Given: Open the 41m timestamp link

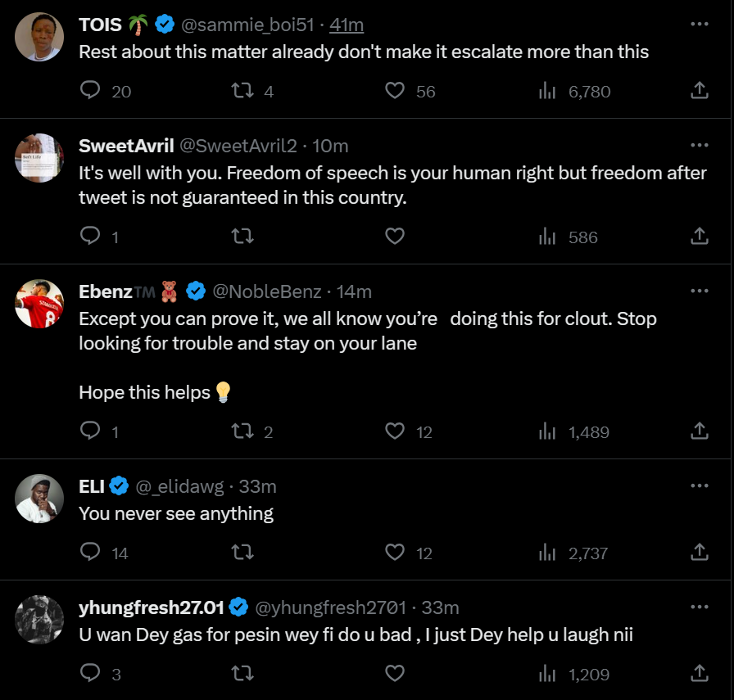Looking at the screenshot, I should 347,25.
